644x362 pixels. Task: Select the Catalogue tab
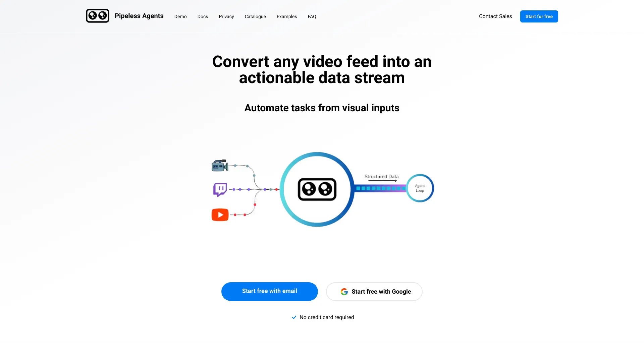coord(255,16)
